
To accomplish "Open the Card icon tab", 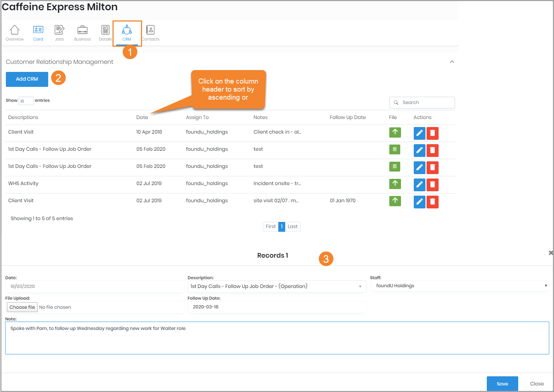I will [38, 32].
